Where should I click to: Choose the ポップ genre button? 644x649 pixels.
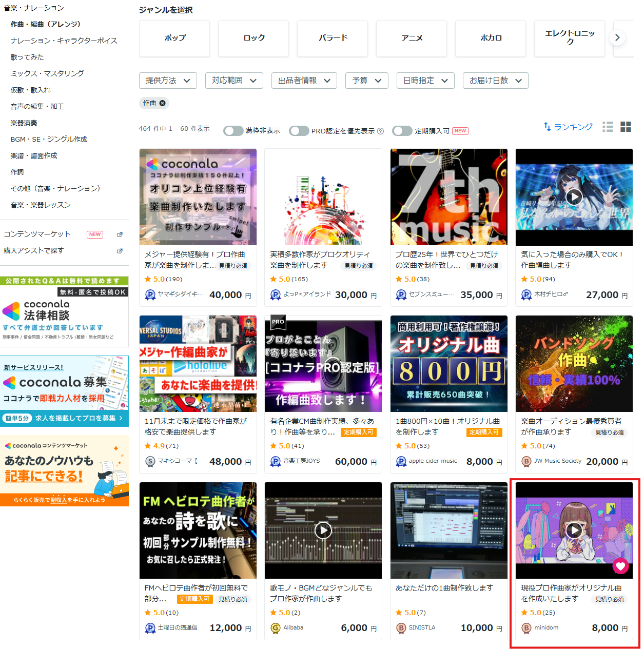[x=174, y=38]
